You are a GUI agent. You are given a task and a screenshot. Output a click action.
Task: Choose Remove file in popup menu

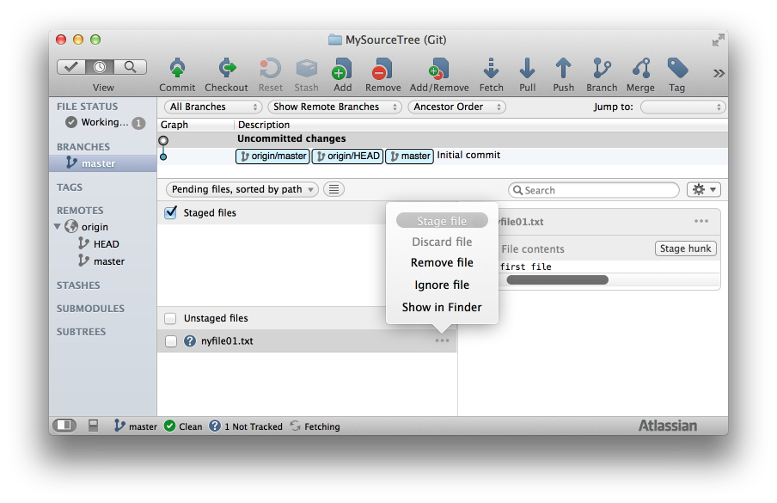point(442,263)
